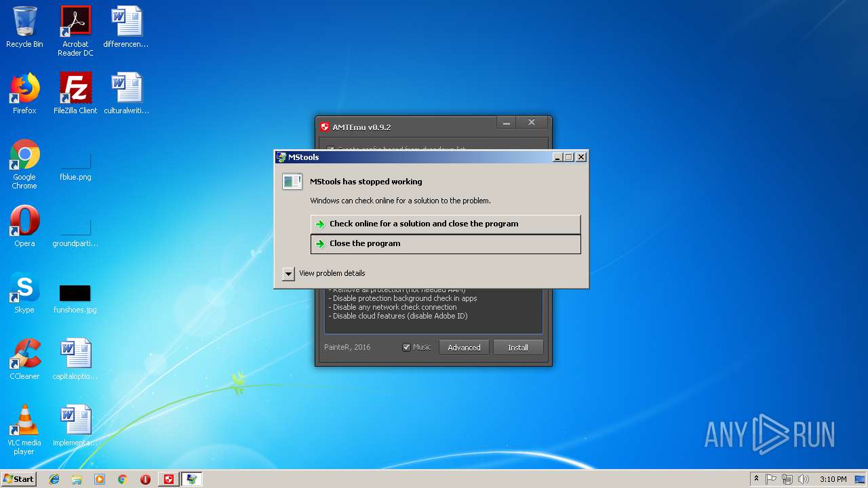Click the Chrome icon in taskbar
This screenshot has width=868, height=488.
[x=122, y=479]
